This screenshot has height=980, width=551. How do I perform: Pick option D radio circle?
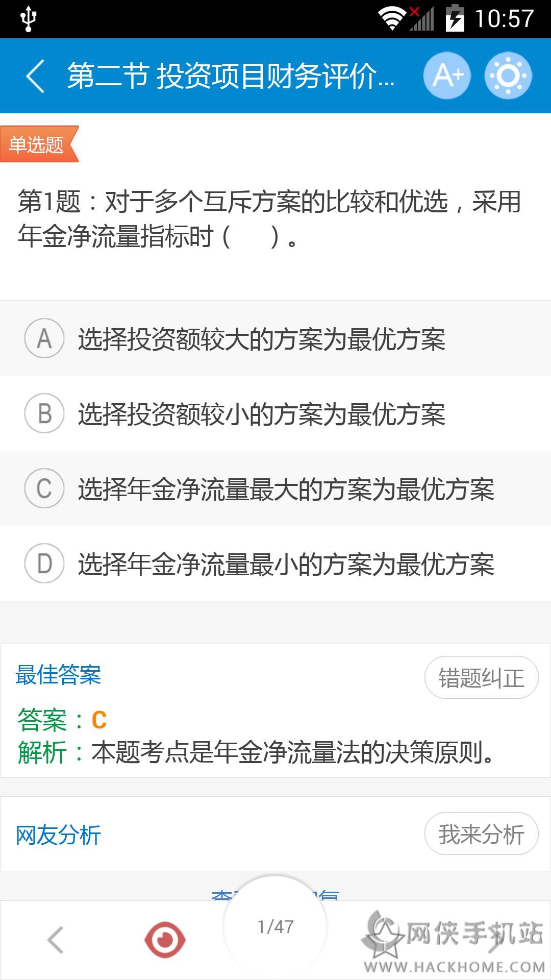pos(44,563)
